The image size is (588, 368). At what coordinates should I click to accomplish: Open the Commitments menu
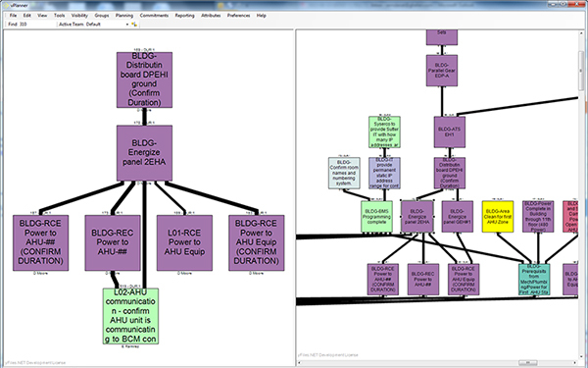(x=154, y=16)
